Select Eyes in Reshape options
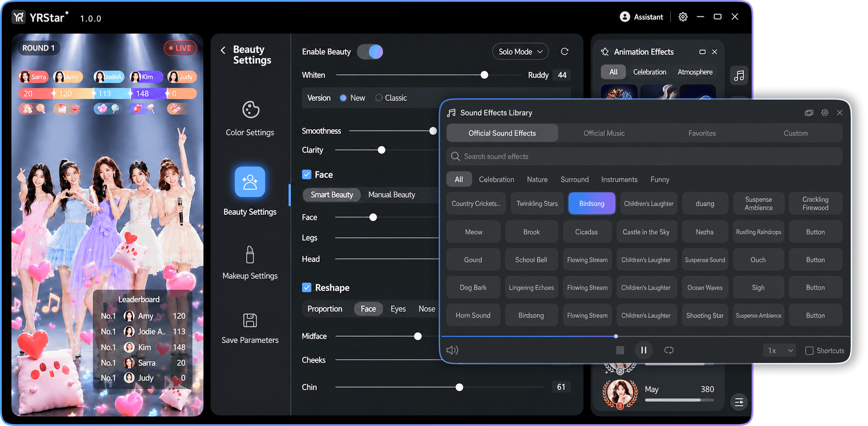 click(x=398, y=309)
